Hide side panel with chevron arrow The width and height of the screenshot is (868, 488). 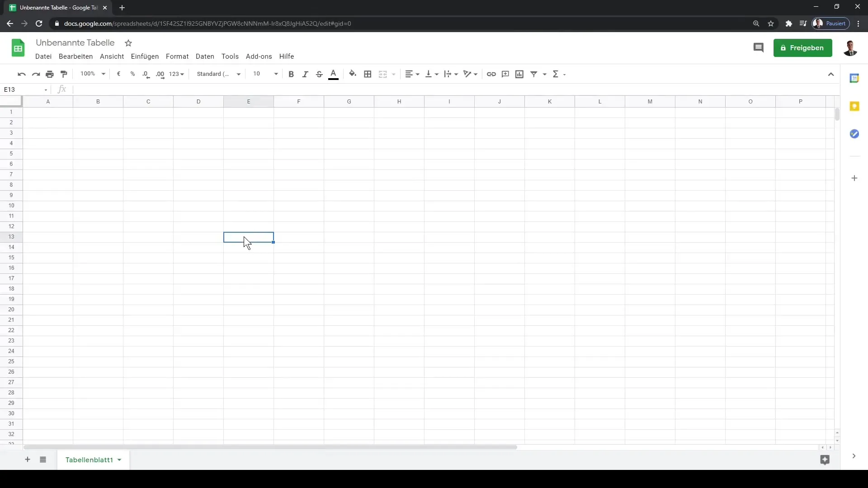(854, 456)
